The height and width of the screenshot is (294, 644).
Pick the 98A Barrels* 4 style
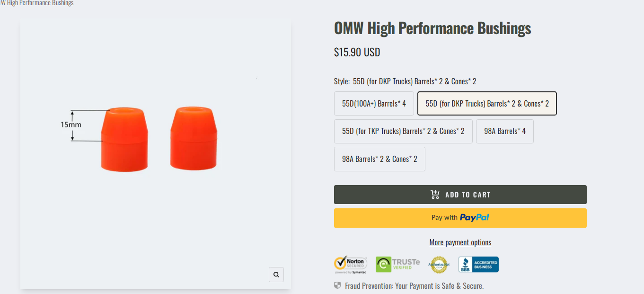[x=505, y=131]
